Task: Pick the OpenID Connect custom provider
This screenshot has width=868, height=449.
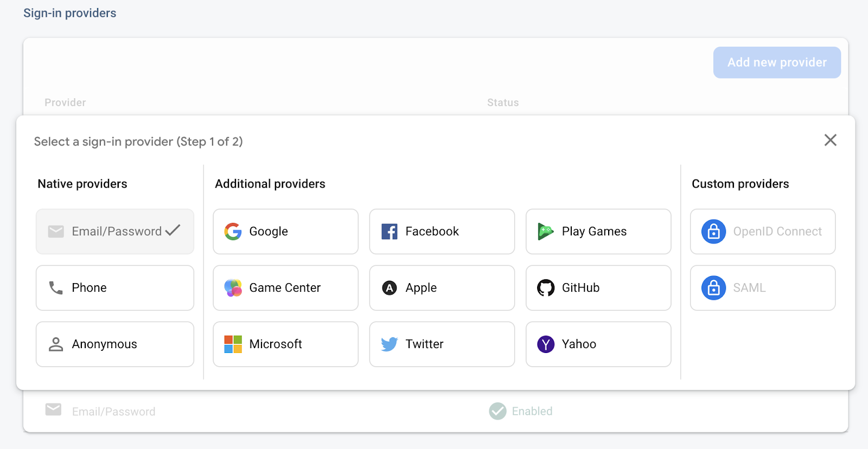Action: pyautogui.click(x=762, y=232)
